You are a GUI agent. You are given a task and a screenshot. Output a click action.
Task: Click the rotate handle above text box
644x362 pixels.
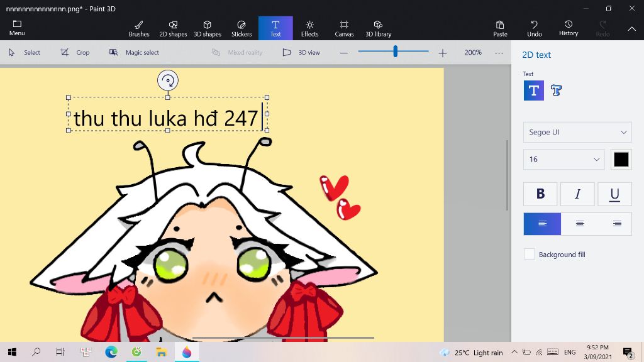(167, 80)
